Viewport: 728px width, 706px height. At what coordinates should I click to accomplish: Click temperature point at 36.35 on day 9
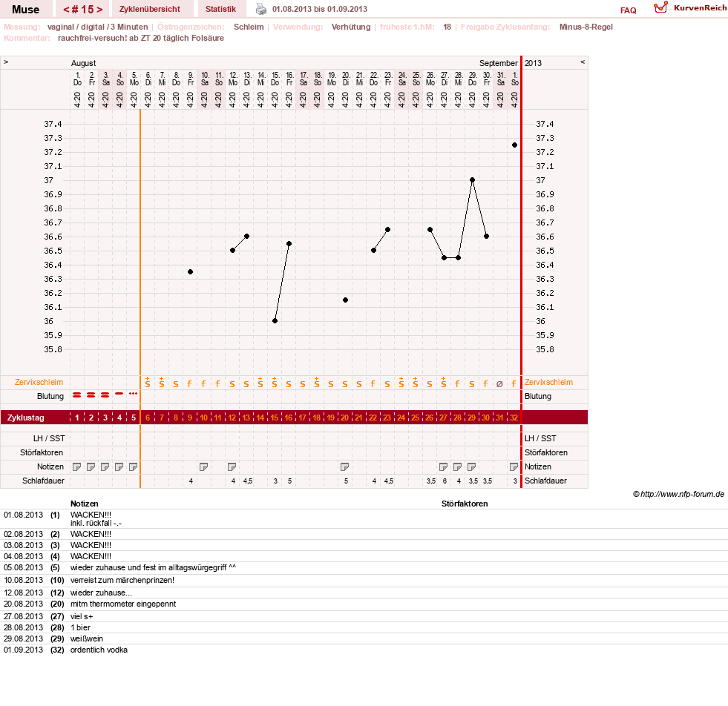click(x=191, y=272)
